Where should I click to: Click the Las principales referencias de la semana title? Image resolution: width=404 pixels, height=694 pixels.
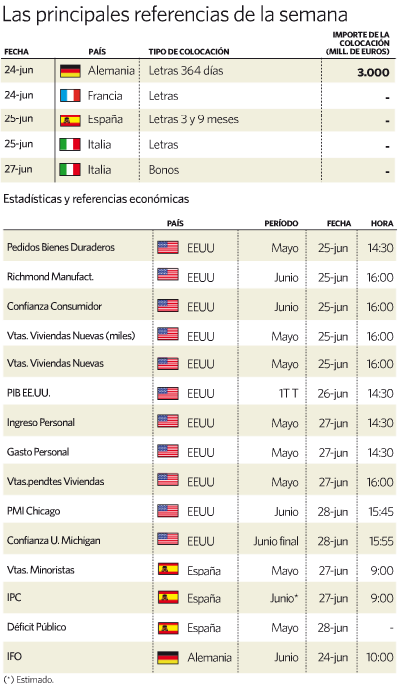point(175,15)
